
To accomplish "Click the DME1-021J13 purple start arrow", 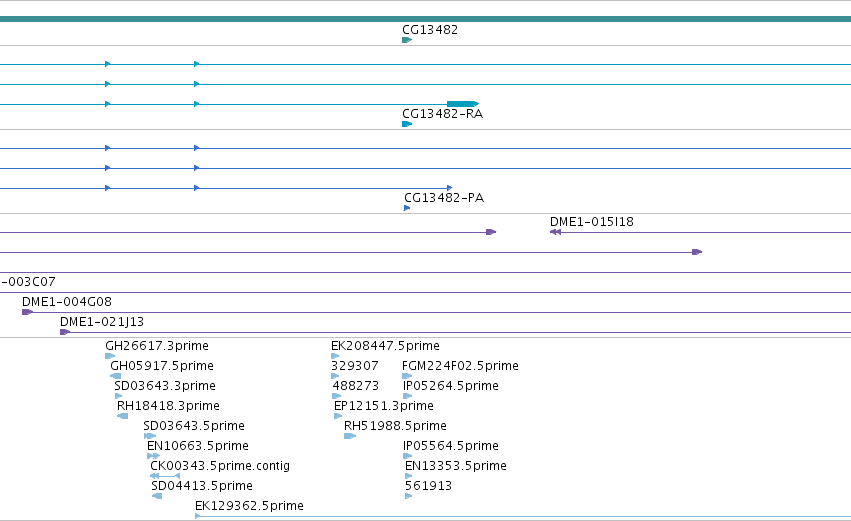I will point(65,332).
